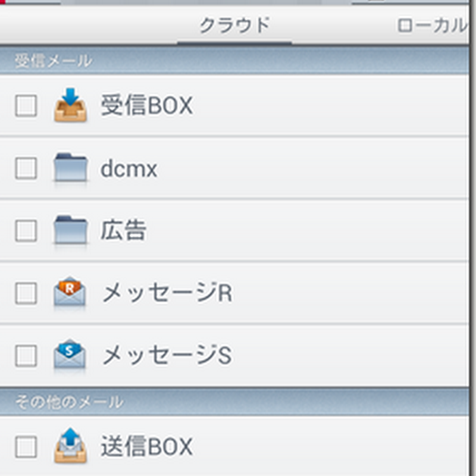Click the その他のメール section header
This screenshot has height=476, width=476.
click(x=69, y=402)
